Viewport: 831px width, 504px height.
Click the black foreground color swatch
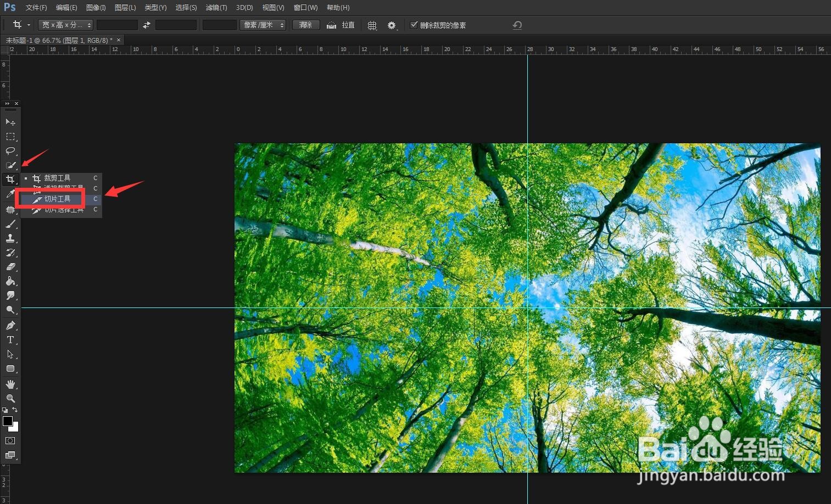point(7,421)
